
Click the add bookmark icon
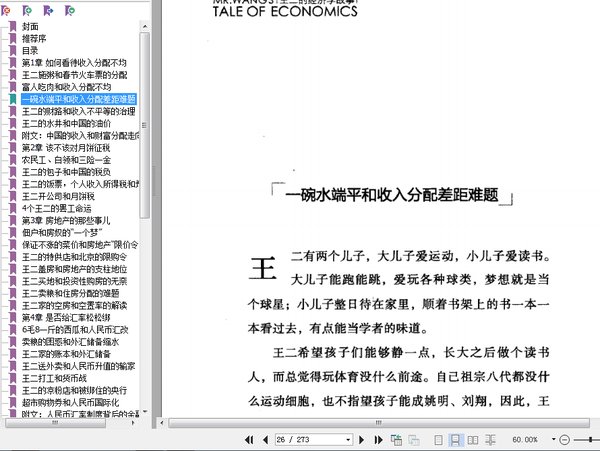pos(27,11)
